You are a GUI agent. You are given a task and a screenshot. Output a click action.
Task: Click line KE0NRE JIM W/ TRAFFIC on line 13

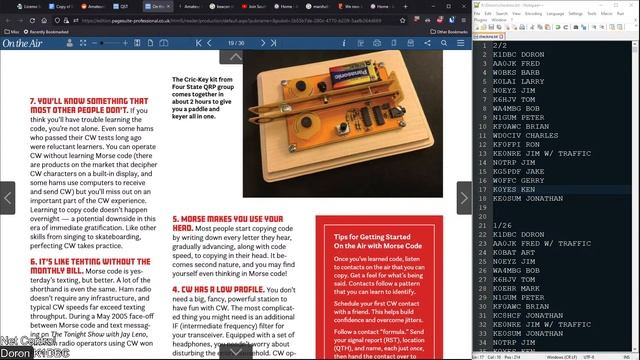click(542, 153)
